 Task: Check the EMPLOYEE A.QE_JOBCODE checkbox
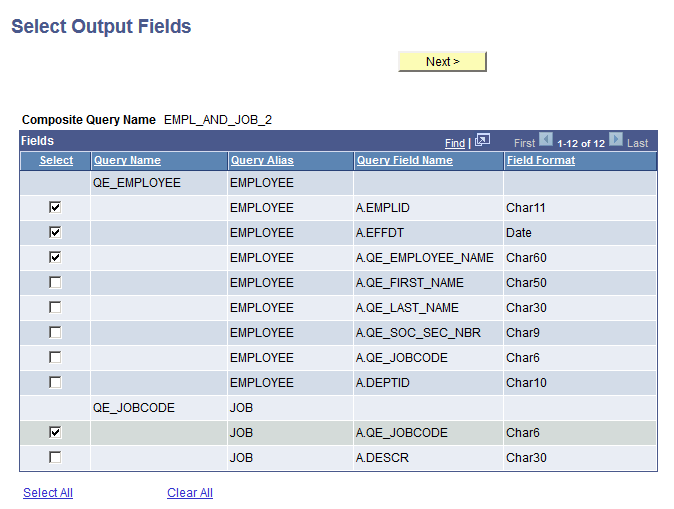(x=55, y=357)
